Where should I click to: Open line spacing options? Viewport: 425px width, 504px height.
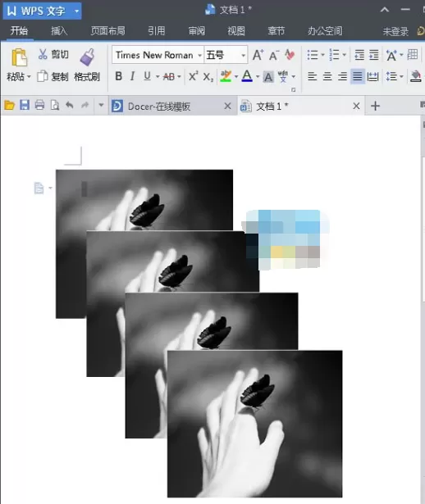click(391, 76)
